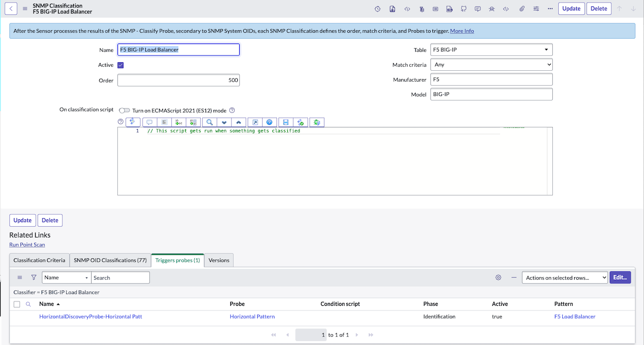This screenshot has width=644, height=345.
Task: Click the syntax check icon in script toolbar
Action: (300, 122)
